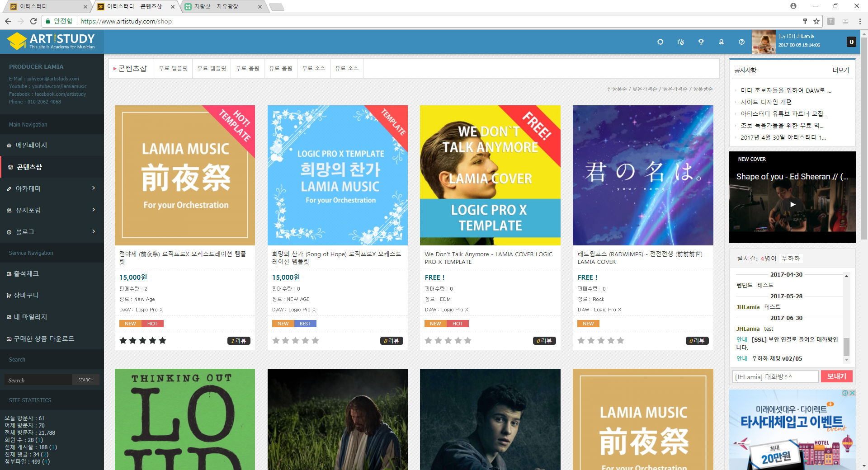The height and width of the screenshot is (470, 868).
Task: Open the 무료 소스 tab
Action: tap(314, 68)
